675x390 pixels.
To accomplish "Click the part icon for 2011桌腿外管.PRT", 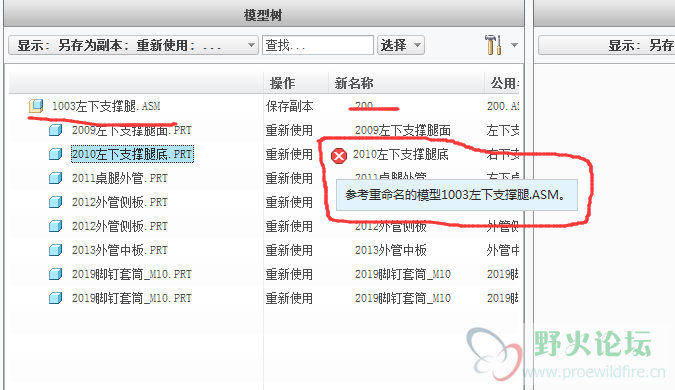I will point(56,178).
